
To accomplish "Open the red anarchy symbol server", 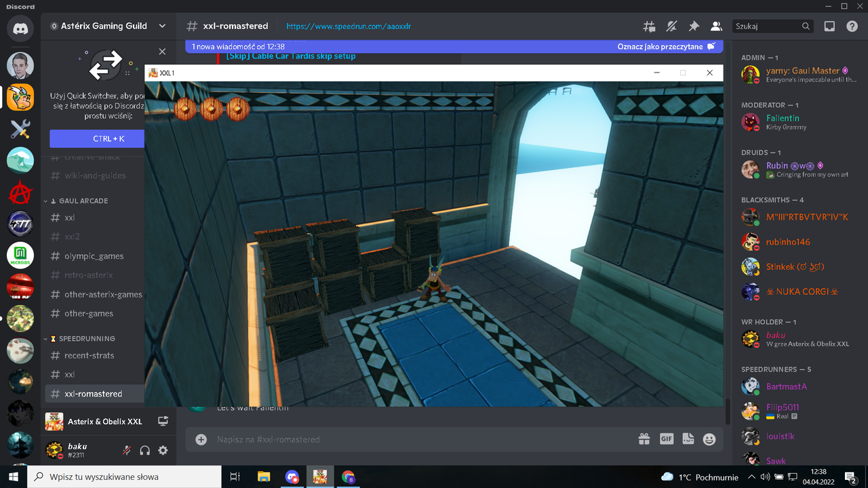I will [20, 192].
